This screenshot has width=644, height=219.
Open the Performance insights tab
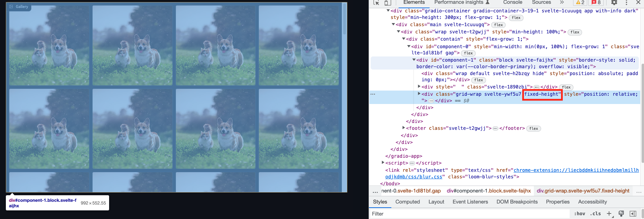pyautogui.click(x=459, y=2)
